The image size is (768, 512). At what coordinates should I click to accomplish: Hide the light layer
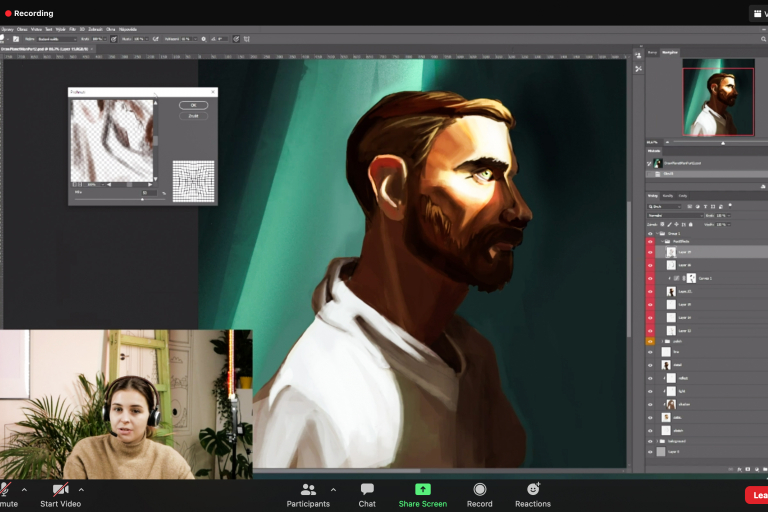click(x=650, y=391)
